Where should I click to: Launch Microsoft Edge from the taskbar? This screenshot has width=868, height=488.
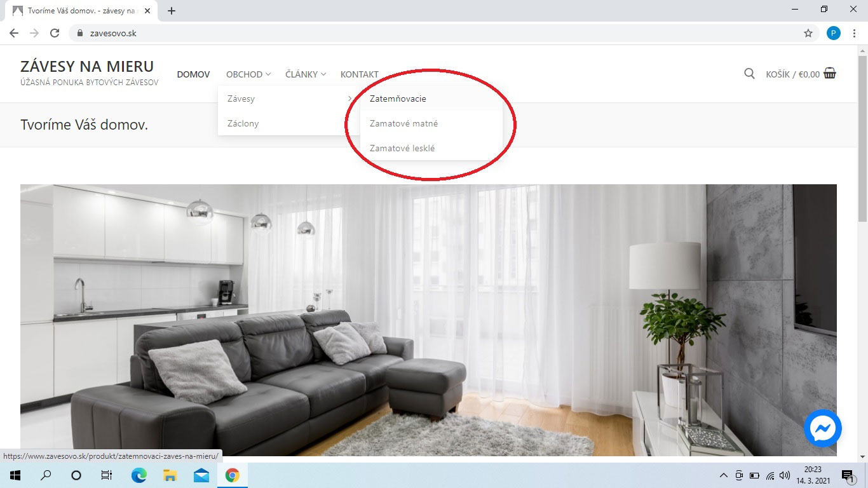pyautogui.click(x=139, y=475)
